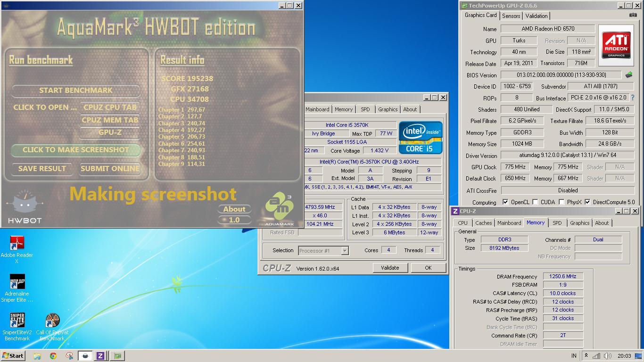
Task: Click the AMD Radeon HD 6570 name field
Action: [548, 29]
